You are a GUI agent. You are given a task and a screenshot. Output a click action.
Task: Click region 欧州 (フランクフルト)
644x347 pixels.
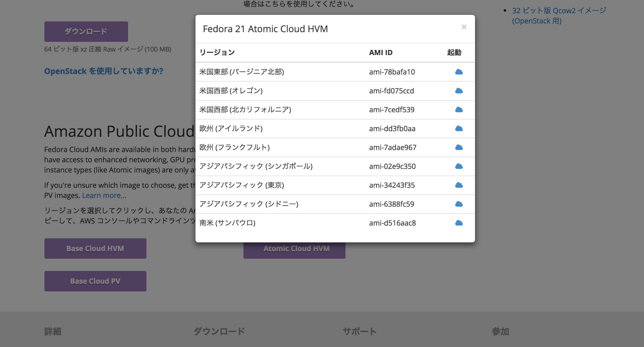coord(234,147)
